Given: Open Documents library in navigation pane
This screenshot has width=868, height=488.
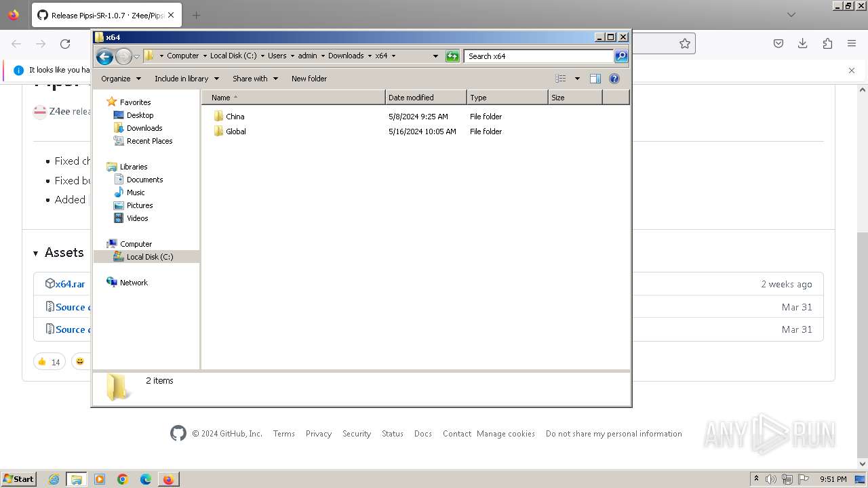Looking at the screenshot, I should click(x=144, y=180).
